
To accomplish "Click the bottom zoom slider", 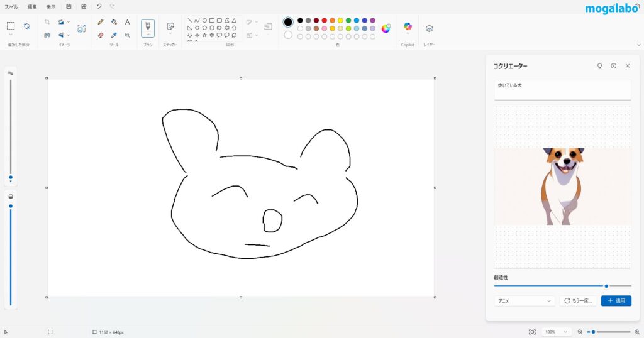I will 609,332.
